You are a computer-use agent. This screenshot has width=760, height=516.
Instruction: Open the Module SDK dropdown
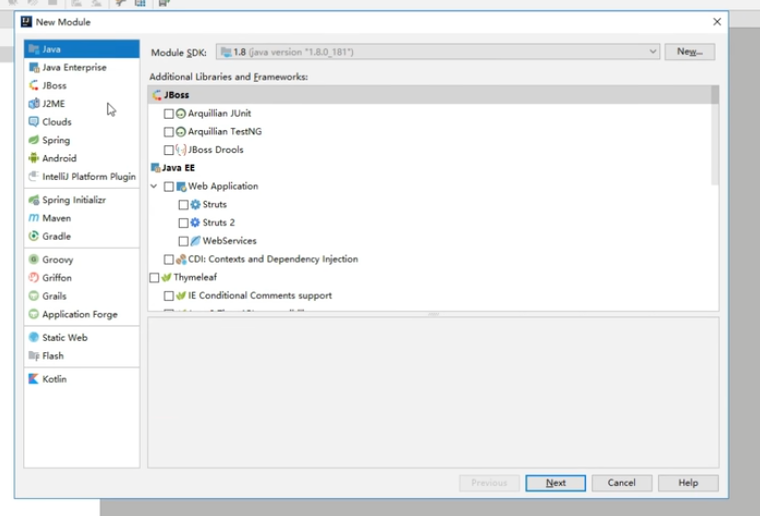pos(438,52)
